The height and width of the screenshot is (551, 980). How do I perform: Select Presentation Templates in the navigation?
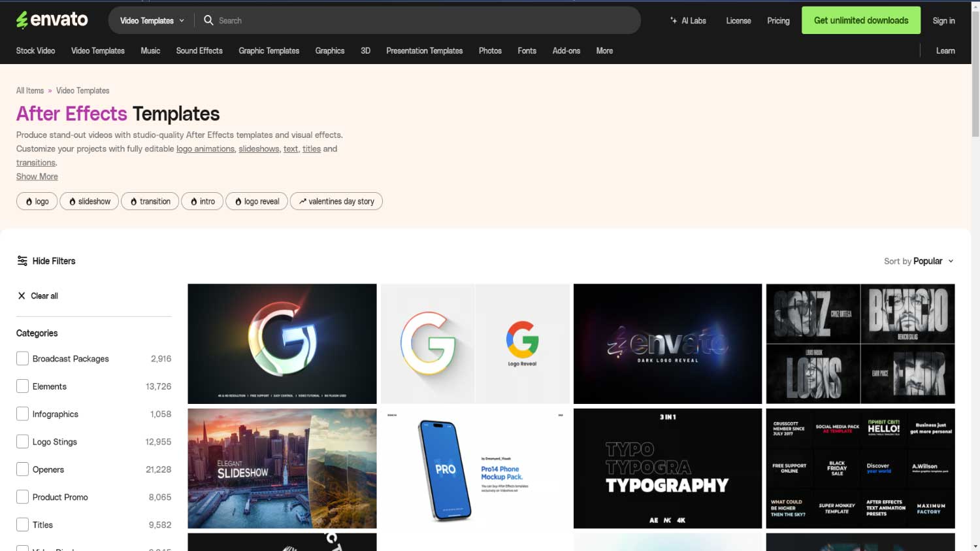click(424, 50)
